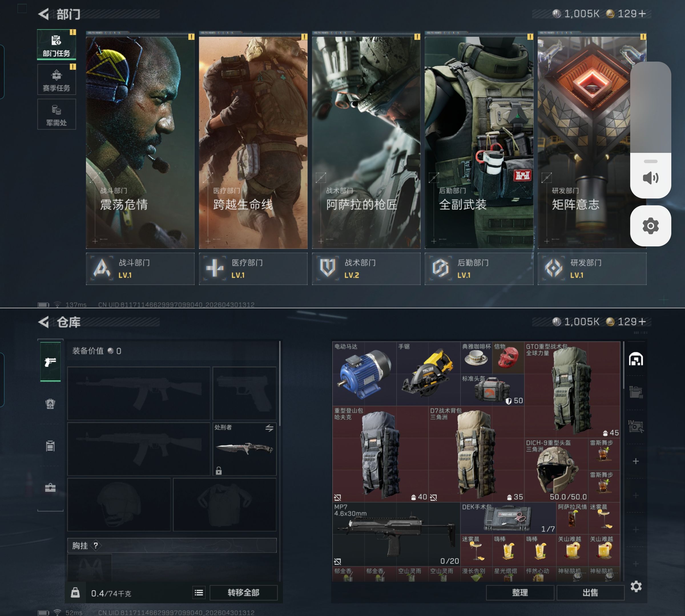Select the D7战术背包 backpack
Image resolution: width=685 pixels, height=616 pixels.
pos(476,454)
